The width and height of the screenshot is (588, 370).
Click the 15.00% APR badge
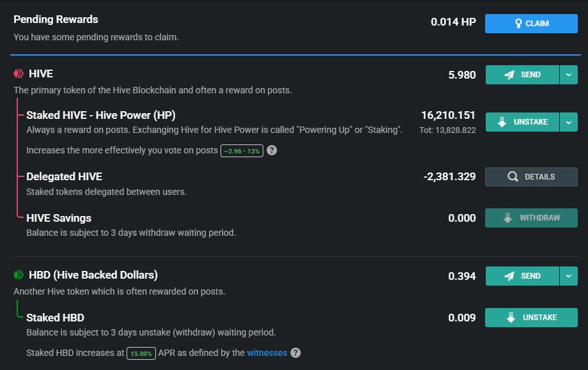(x=141, y=353)
